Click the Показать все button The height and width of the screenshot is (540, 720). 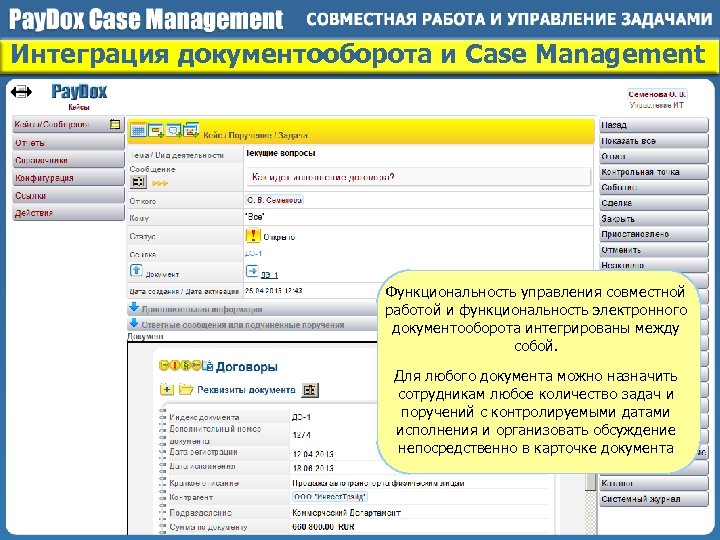(x=653, y=141)
